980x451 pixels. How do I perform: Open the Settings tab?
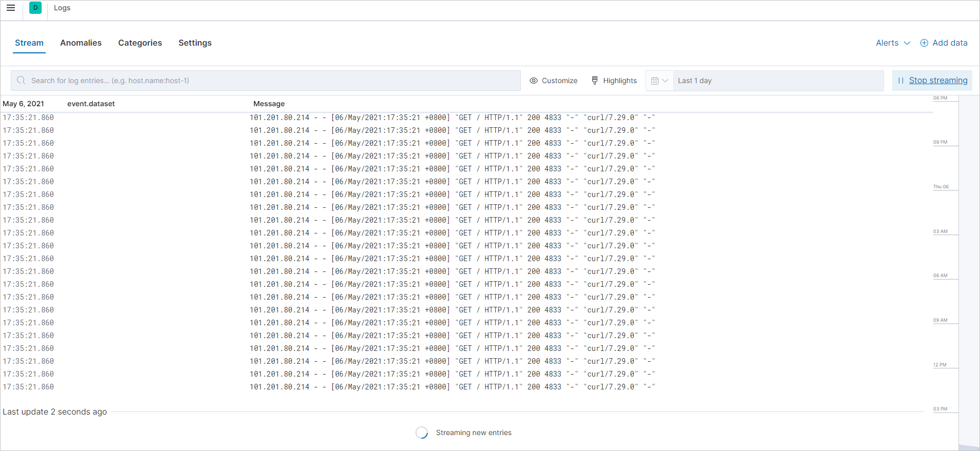tap(195, 43)
